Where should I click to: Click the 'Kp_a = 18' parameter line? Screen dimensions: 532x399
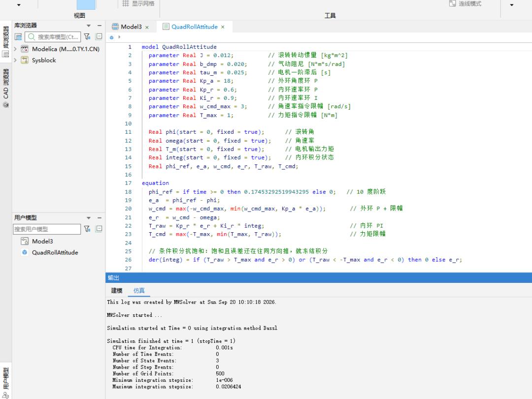point(191,81)
